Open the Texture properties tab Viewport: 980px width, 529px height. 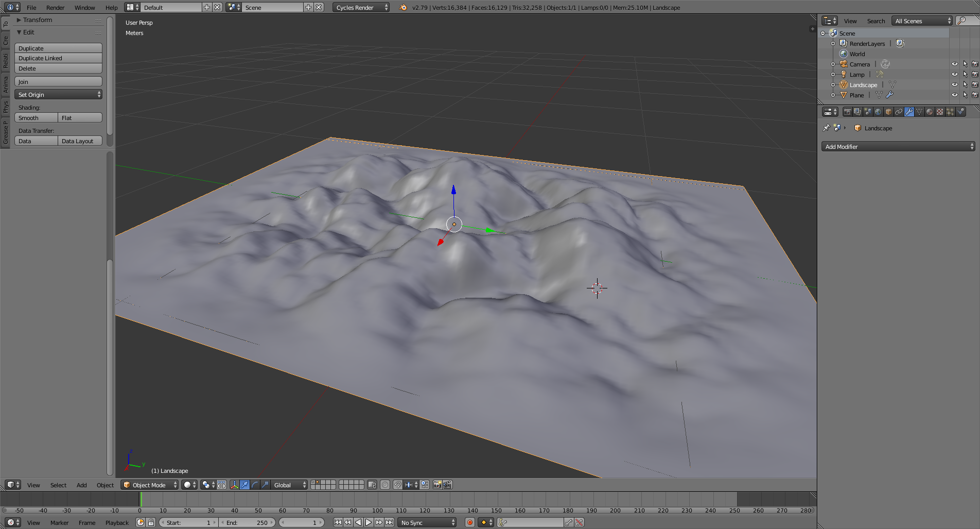pyautogui.click(x=940, y=112)
